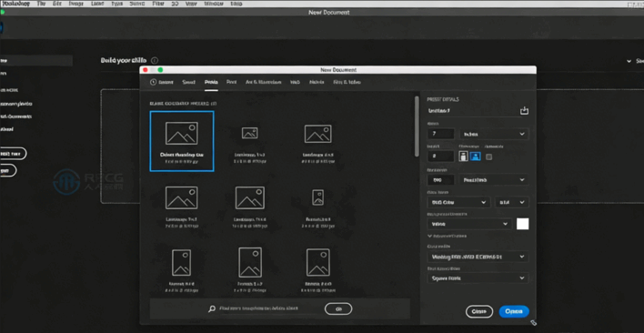Click the blue Create button
The width and height of the screenshot is (644, 333).
coord(514,311)
